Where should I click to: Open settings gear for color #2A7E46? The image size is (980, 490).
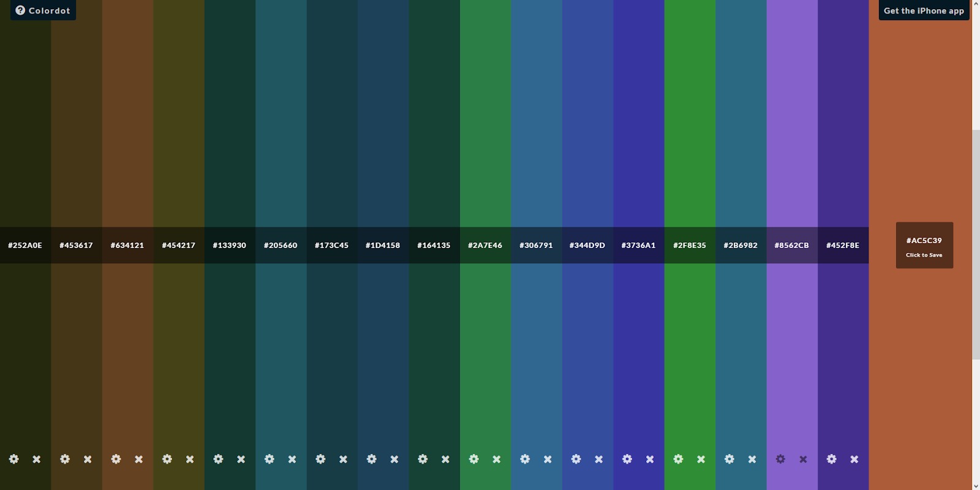[x=474, y=459]
